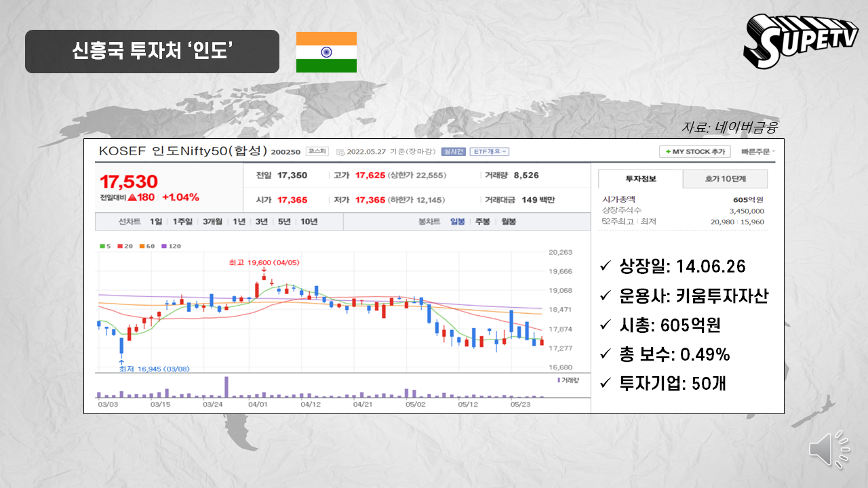Select the 3개월 chart period
The image size is (868, 488).
[214, 222]
